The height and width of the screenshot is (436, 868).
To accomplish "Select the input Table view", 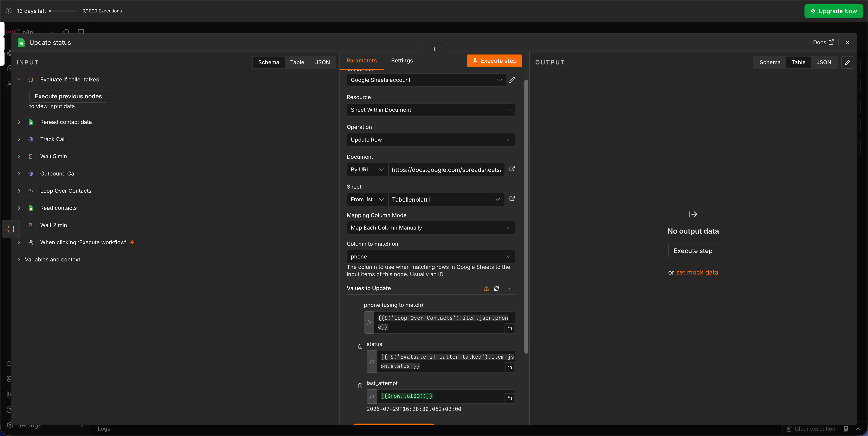I will [x=297, y=62].
